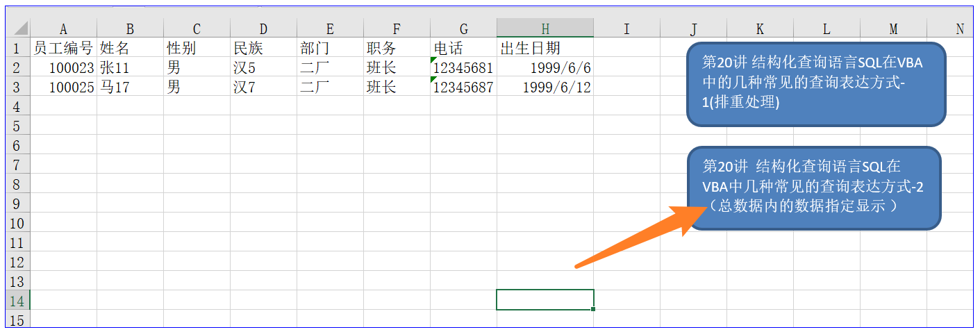Select column I header
Viewport: 980px width, 332px height.
[x=626, y=28]
